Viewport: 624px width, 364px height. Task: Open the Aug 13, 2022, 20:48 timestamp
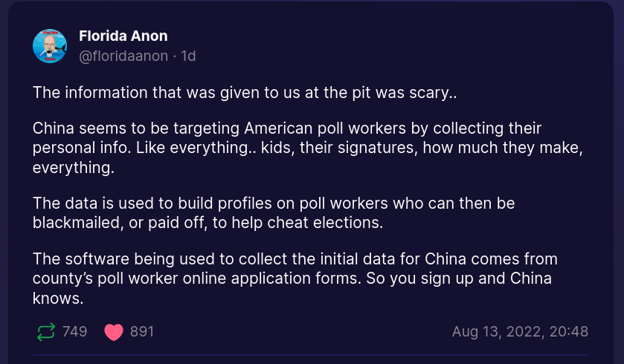pos(520,331)
